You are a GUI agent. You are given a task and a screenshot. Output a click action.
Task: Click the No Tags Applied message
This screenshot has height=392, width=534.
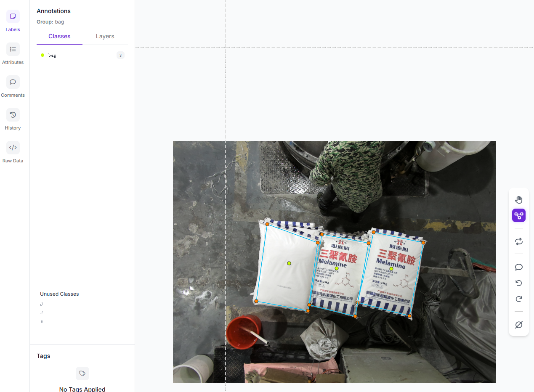(82, 389)
